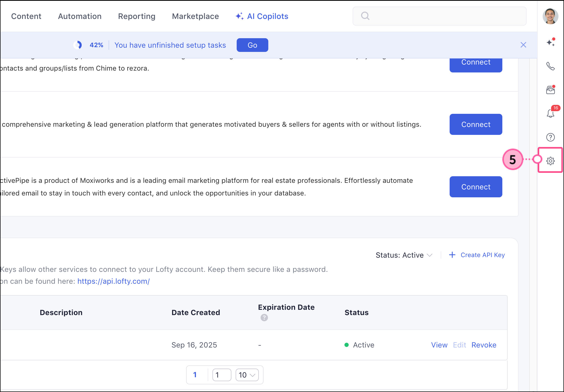Click the Go setup tasks button

pyautogui.click(x=252, y=45)
